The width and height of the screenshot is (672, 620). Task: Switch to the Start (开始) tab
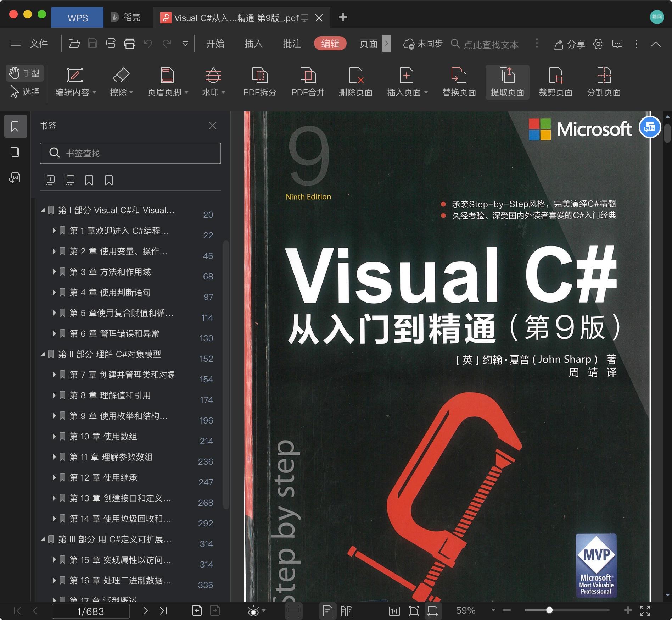pyautogui.click(x=215, y=44)
